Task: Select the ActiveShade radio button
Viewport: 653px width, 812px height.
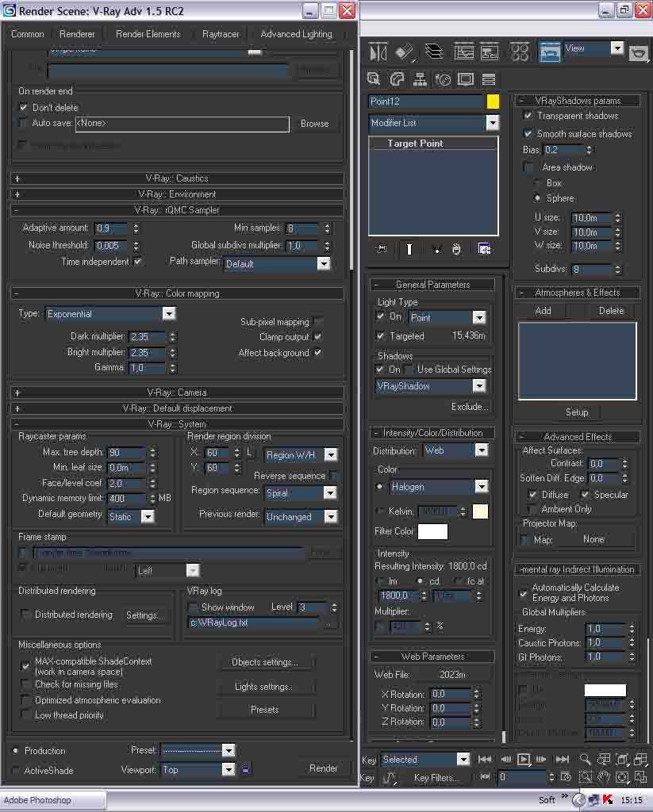Action: coord(16,770)
